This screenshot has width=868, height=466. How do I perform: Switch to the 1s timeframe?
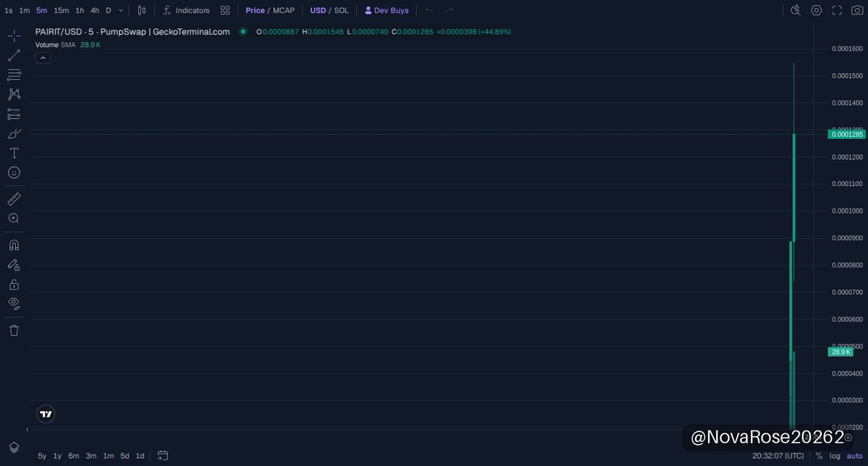coord(9,10)
